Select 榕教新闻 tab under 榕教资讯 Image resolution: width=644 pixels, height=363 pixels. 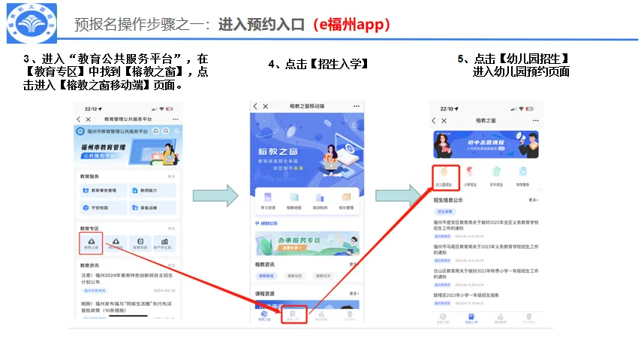[x=266, y=276]
